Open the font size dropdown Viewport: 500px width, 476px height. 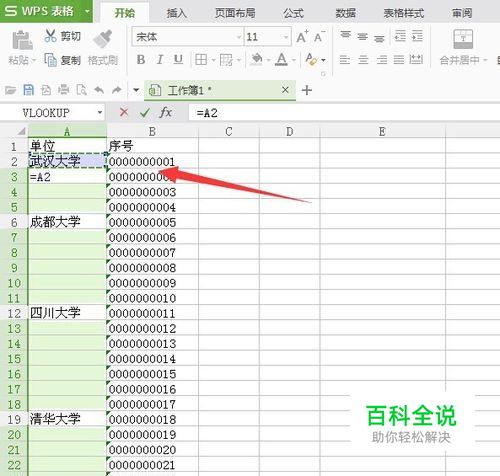point(286,37)
